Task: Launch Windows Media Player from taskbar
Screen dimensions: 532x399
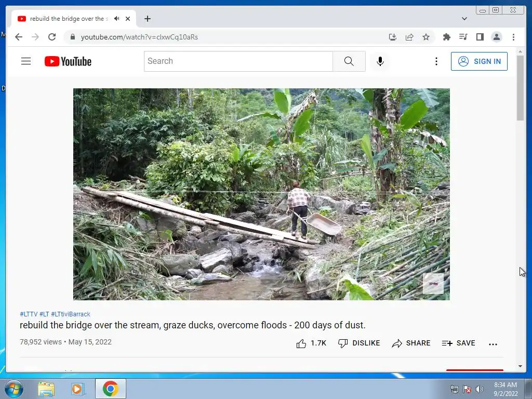Action: (78, 389)
